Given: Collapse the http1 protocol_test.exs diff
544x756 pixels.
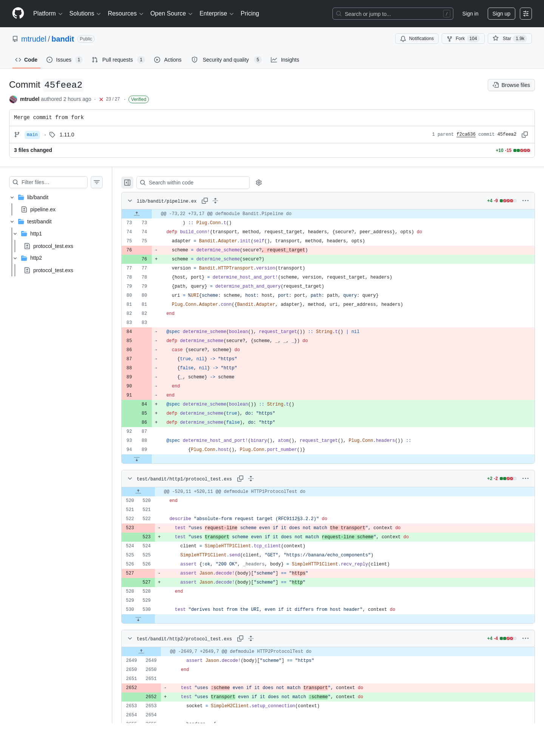Looking at the screenshot, I should 130,479.
